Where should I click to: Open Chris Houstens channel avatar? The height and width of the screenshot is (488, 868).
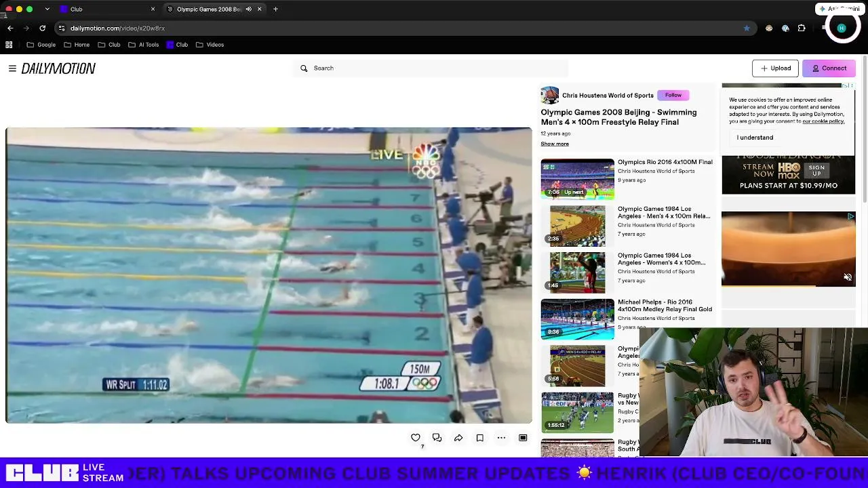coord(549,96)
